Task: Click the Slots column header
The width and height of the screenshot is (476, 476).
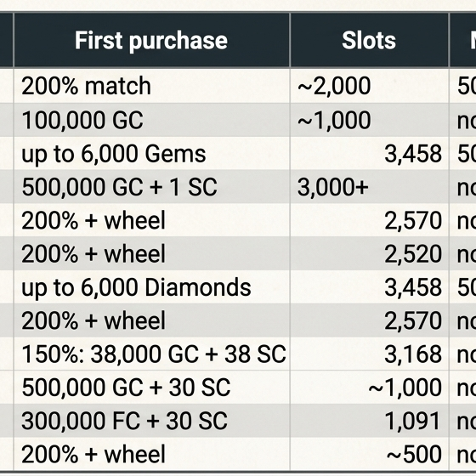Action: point(369,41)
